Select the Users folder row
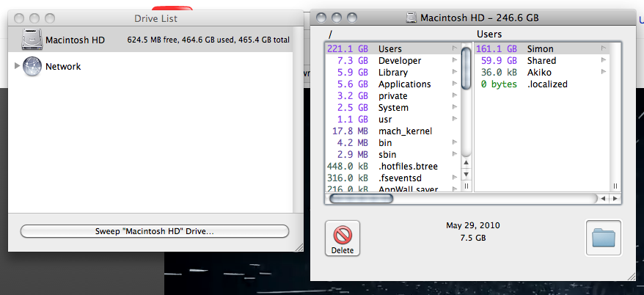Image resolution: width=644 pixels, height=295 pixels. (x=393, y=49)
